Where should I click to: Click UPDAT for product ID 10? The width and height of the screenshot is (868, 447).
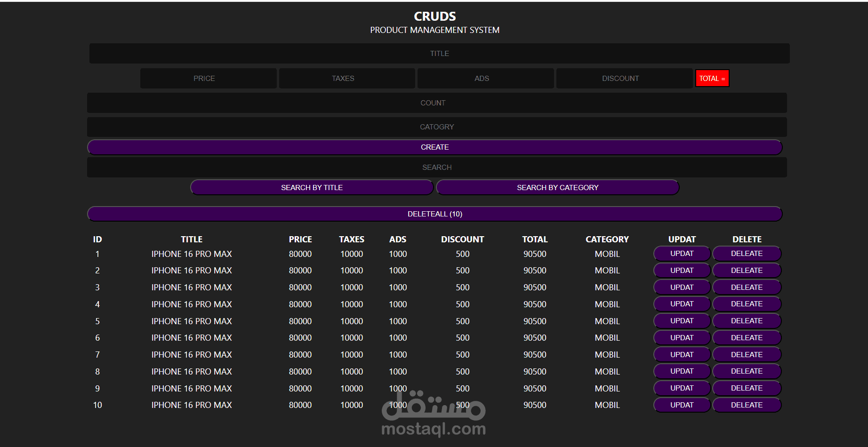point(682,405)
